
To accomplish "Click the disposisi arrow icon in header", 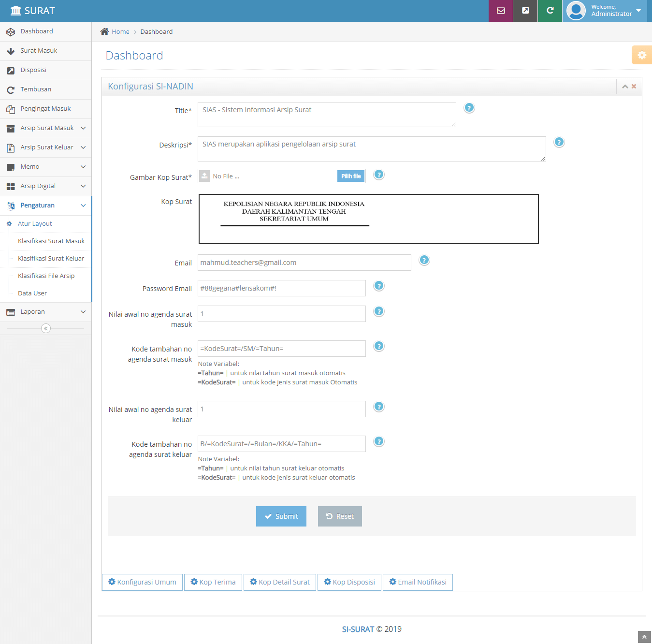I will point(525,11).
